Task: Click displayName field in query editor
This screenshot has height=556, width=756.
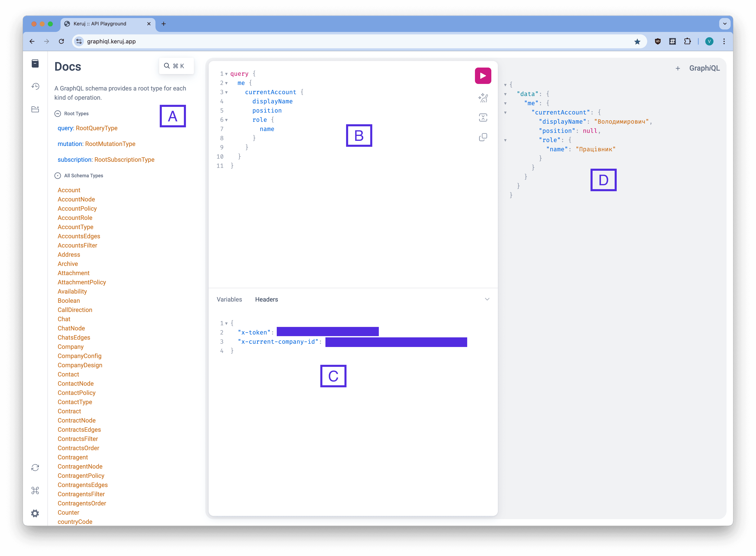Action: pyautogui.click(x=272, y=101)
